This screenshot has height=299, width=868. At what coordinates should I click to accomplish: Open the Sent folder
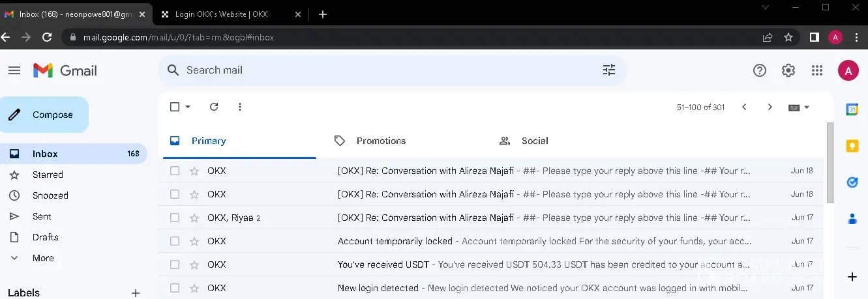(42, 216)
